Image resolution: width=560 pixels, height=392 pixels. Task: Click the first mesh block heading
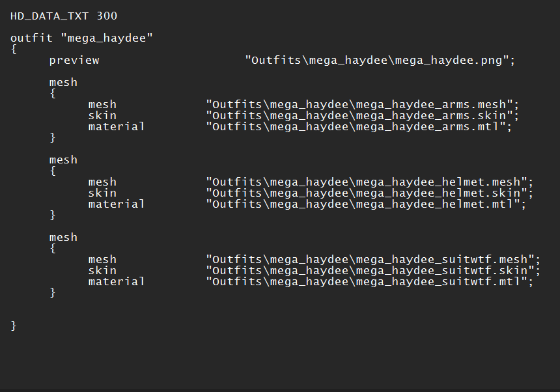pyautogui.click(x=63, y=82)
